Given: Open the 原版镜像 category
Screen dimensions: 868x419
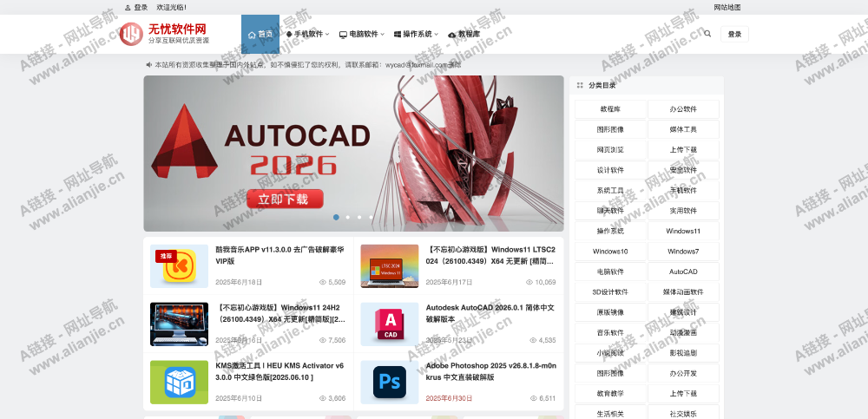Looking at the screenshot, I should (x=610, y=312).
